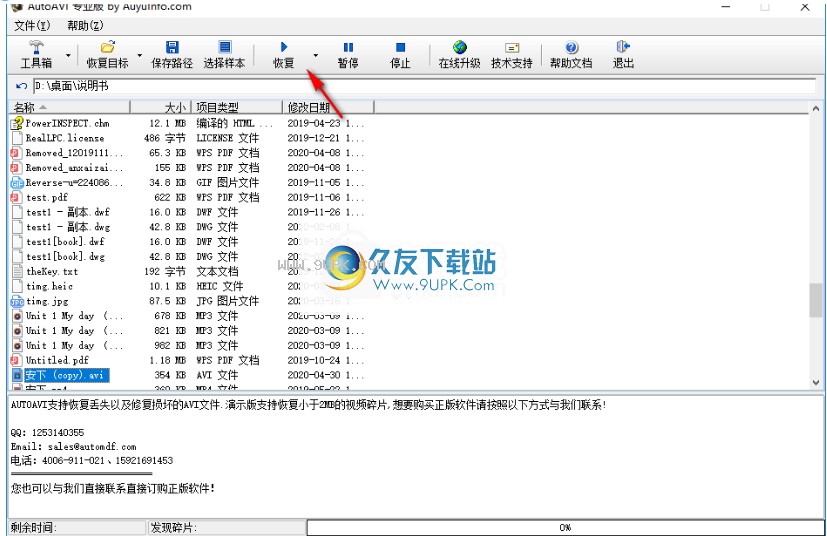The height and width of the screenshot is (536, 827).
Task: Select file timg.jpg
Action: pyautogui.click(x=47, y=301)
